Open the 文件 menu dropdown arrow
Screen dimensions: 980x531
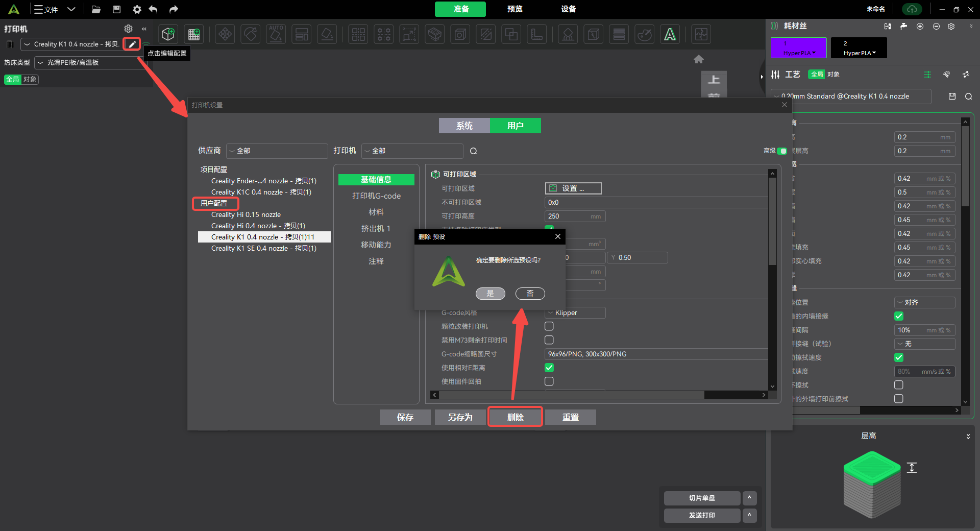(71, 9)
